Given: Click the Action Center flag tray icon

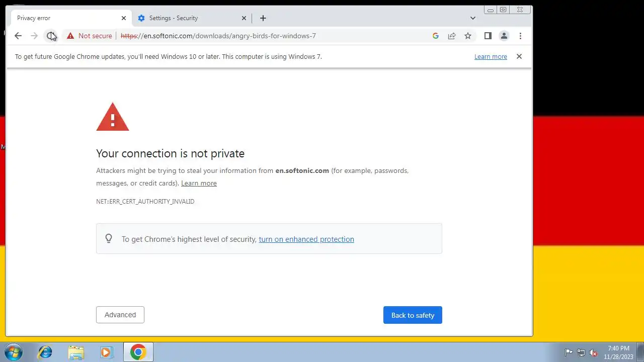Looking at the screenshot, I should point(569,352).
